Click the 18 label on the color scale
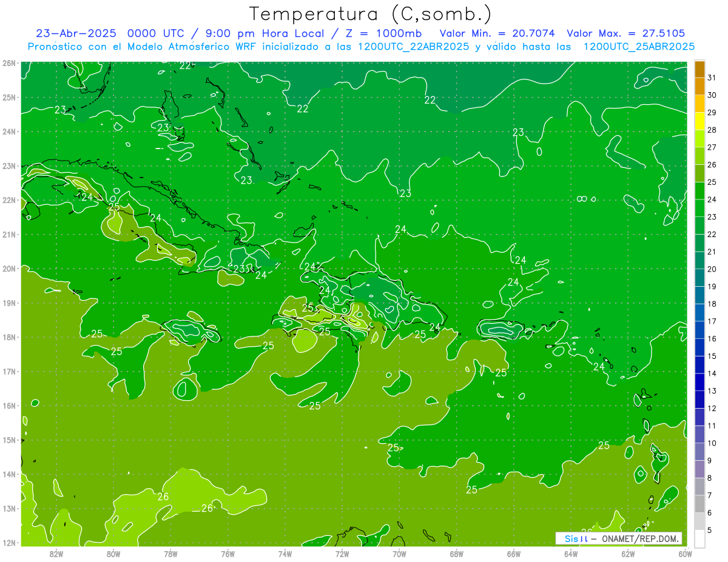Image resolution: width=728 pixels, height=562 pixels. [x=712, y=304]
